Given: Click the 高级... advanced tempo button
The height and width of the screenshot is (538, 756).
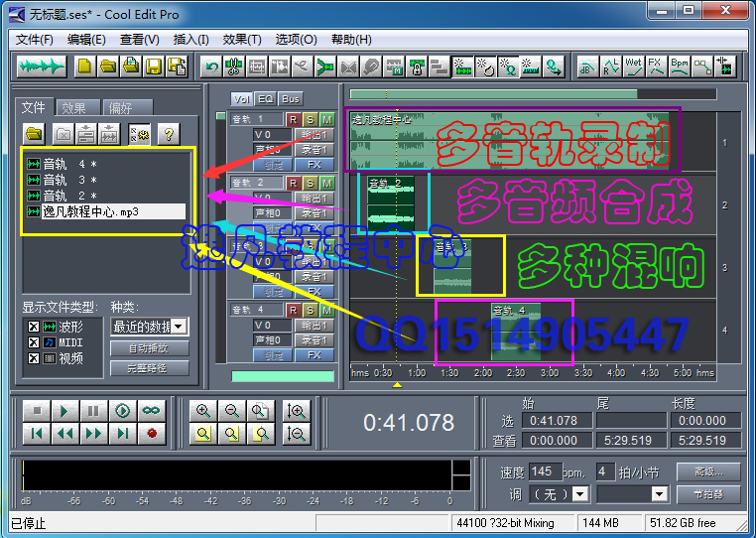Looking at the screenshot, I should (708, 471).
